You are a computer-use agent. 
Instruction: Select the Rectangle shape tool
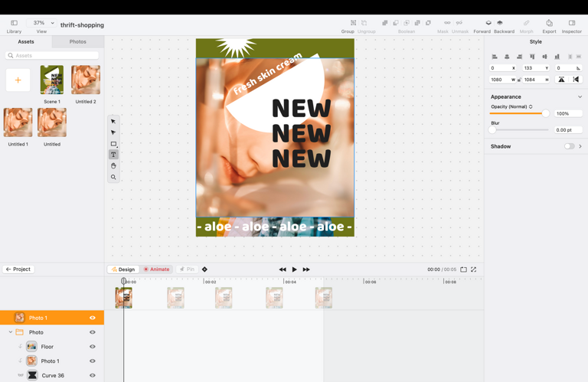(x=113, y=144)
